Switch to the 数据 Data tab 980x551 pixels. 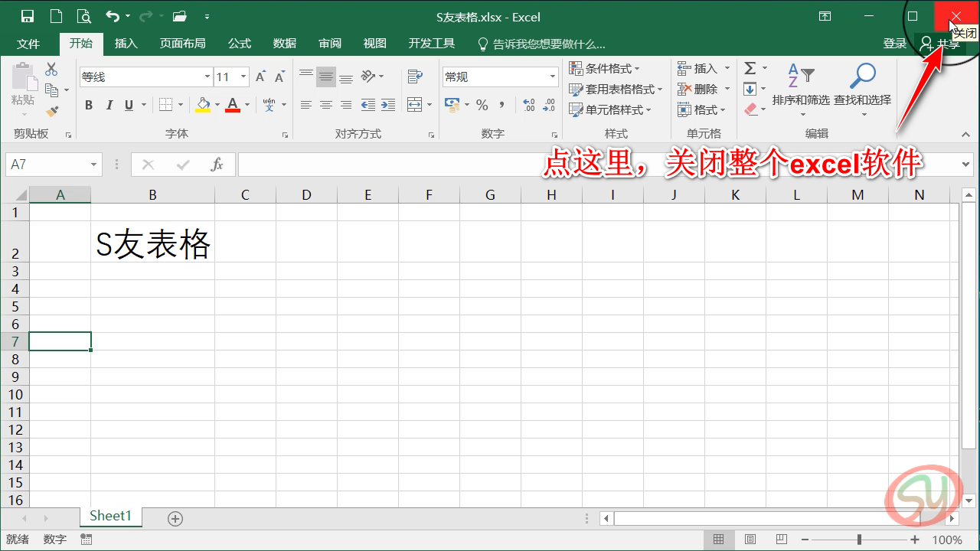coord(285,44)
